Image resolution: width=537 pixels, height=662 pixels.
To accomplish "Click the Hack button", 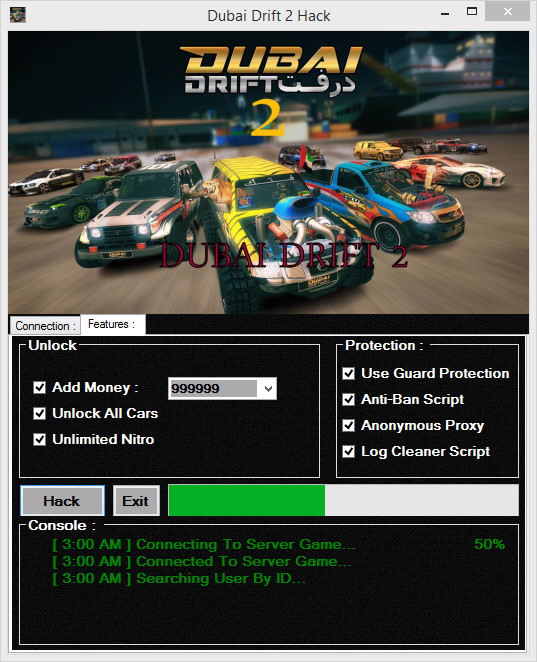I will click(62, 501).
